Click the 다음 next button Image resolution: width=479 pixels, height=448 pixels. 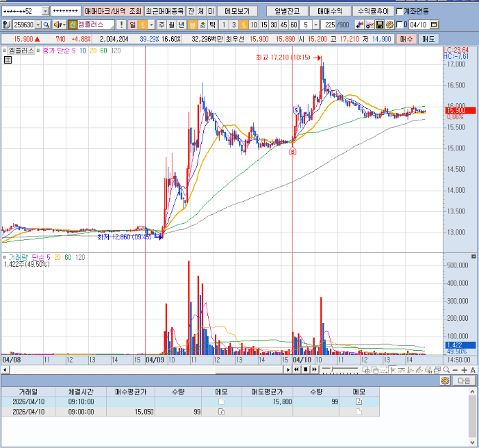click(464, 380)
